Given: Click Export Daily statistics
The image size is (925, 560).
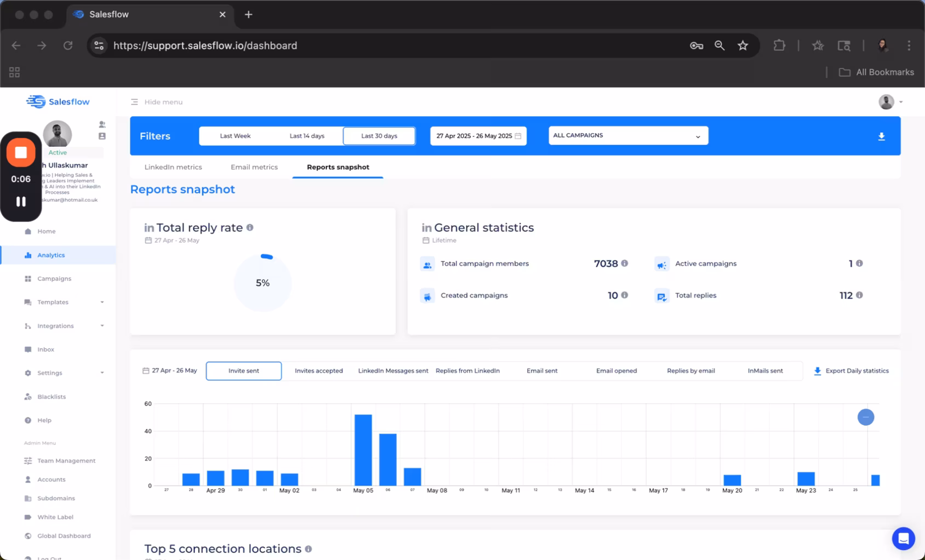Looking at the screenshot, I should tap(851, 371).
